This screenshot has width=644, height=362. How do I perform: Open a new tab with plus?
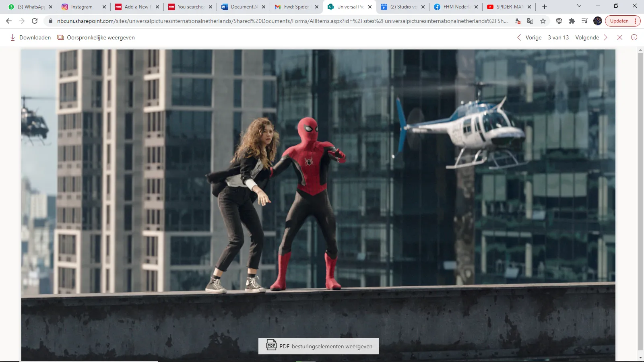545,7
